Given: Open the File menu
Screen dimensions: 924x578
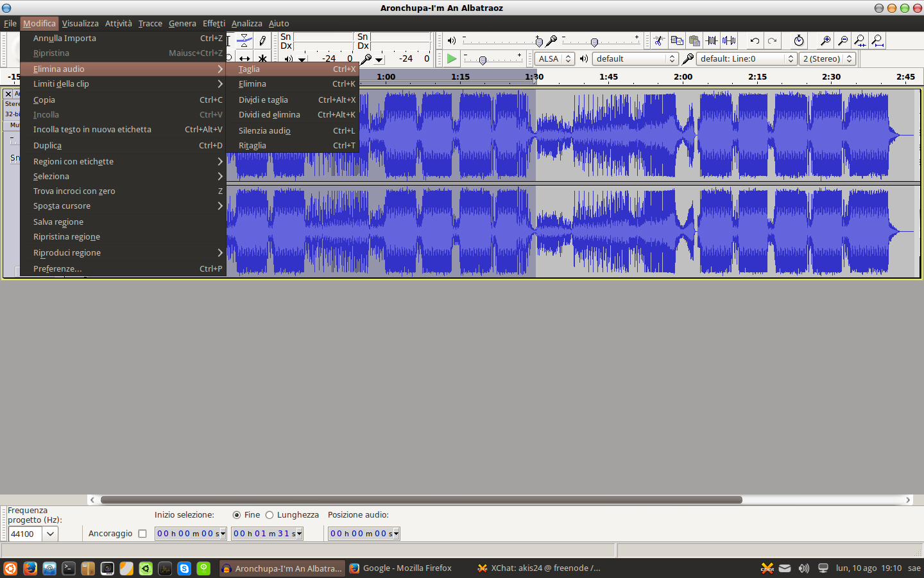Looking at the screenshot, I should (x=10, y=23).
